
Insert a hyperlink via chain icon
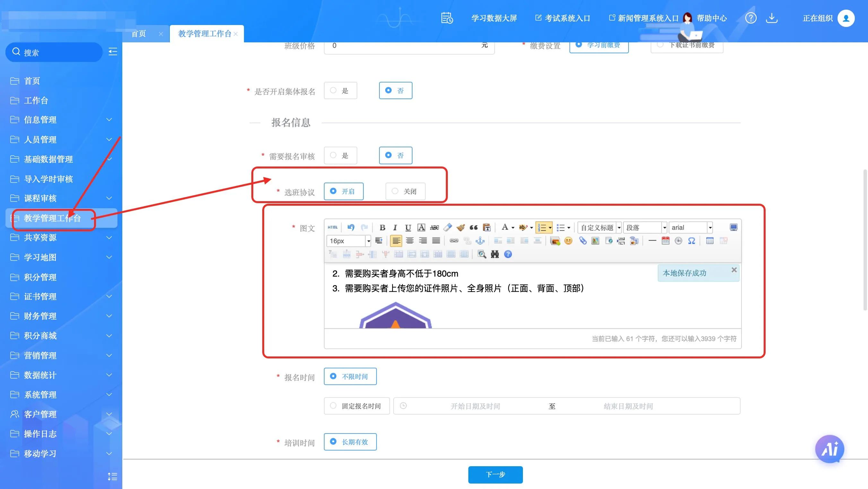point(454,240)
